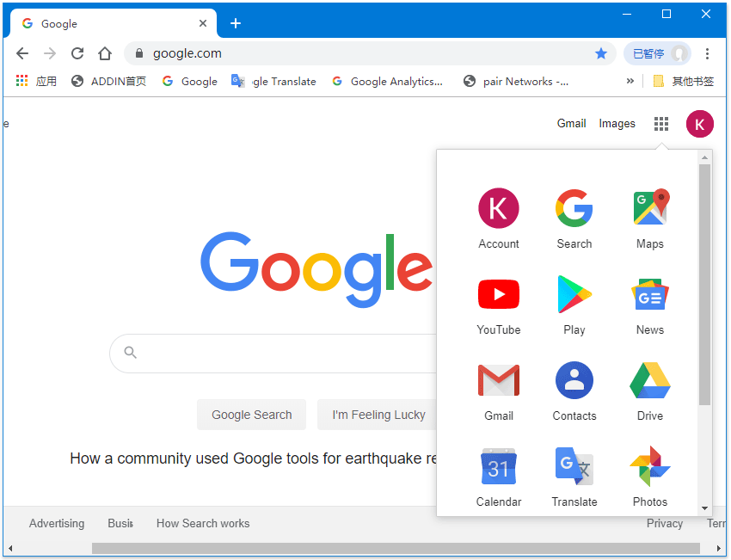This screenshot has width=731, height=560.
Task: Open the Google Analytics bookmark
Action: (387, 81)
